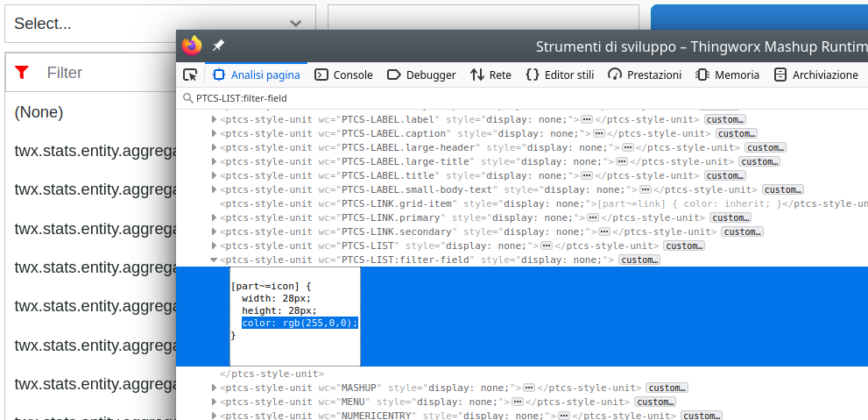Switch to the Rete tab
Image resolution: width=868 pixels, height=420 pixels.
[x=490, y=75]
